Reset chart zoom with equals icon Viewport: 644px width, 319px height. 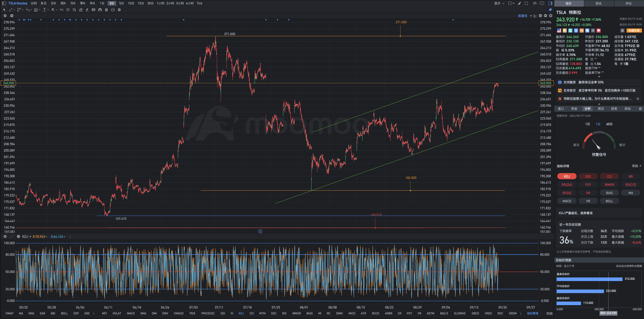coord(540,16)
